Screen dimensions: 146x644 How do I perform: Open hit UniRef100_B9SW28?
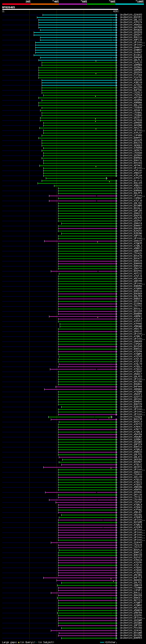[131, 30]
